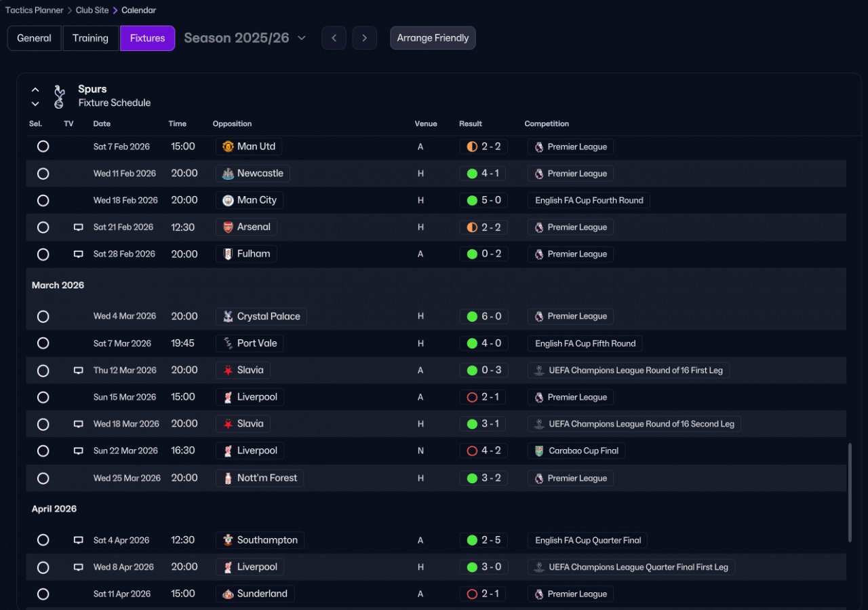868x610 pixels.
Task: Click Liverpool's badge in the Carabao Cup Final row
Action: (228, 451)
